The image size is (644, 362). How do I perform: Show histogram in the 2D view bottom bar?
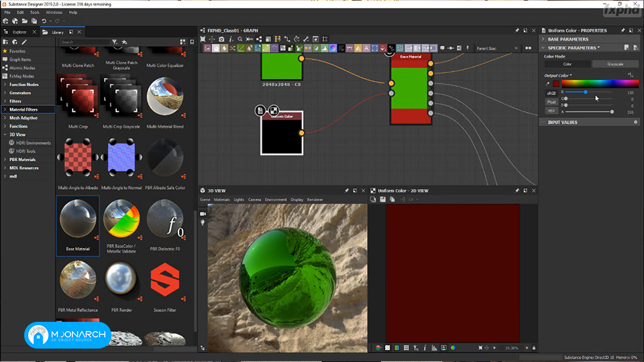434,348
